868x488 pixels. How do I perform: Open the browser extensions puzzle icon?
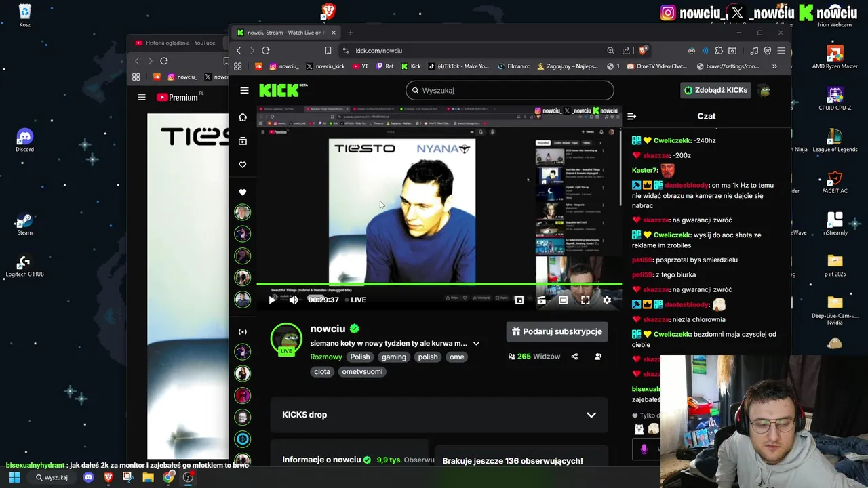(719, 50)
